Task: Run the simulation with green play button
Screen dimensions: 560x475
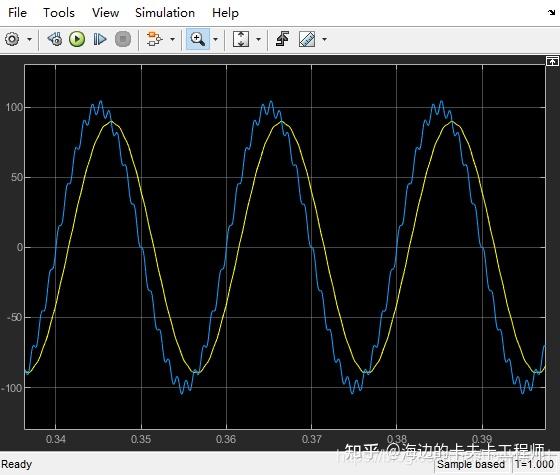Action: tap(77, 39)
